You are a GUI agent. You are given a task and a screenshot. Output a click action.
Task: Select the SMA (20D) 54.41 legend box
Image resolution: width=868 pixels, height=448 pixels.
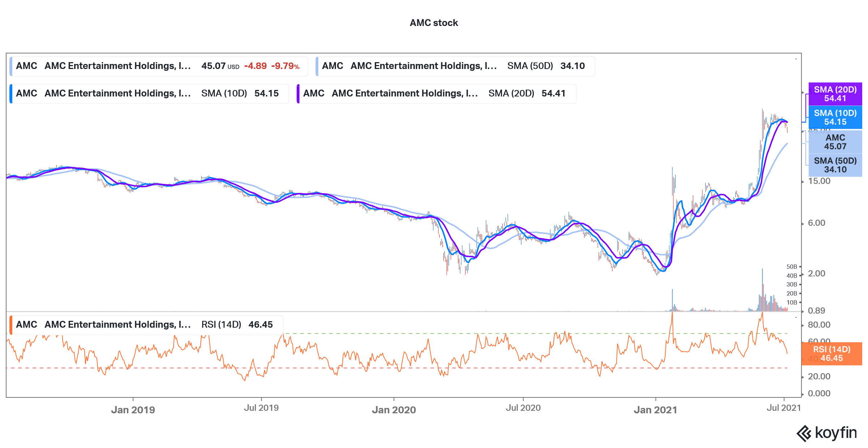click(x=436, y=94)
